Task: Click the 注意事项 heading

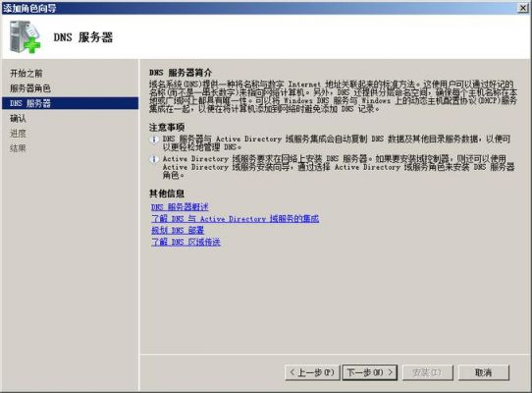Action: pos(167,128)
